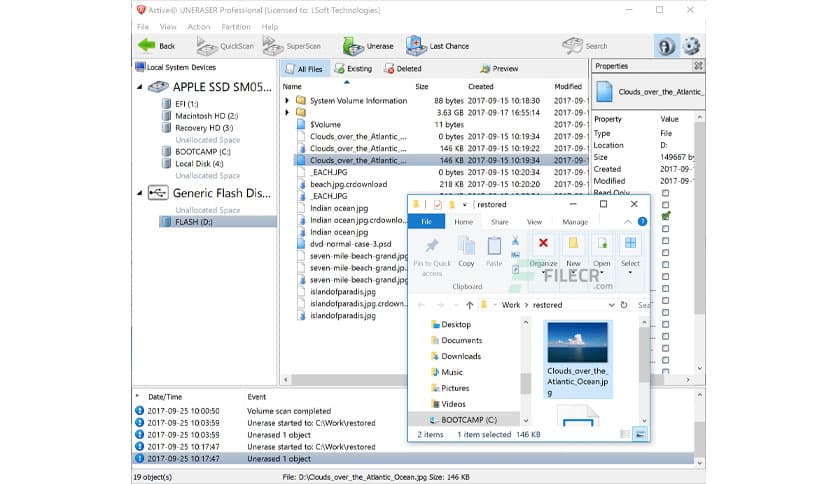Open the Partition menu
Viewport: 836px width, 484px height.
click(236, 27)
